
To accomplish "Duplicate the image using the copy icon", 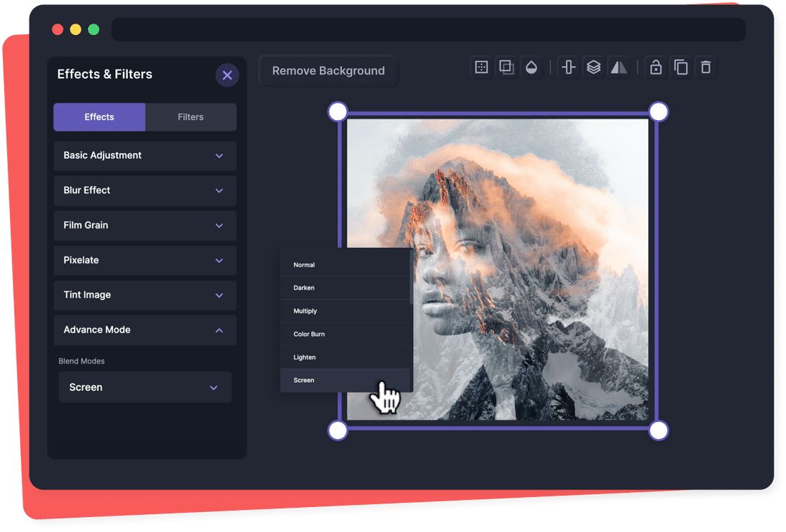I will (x=681, y=66).
